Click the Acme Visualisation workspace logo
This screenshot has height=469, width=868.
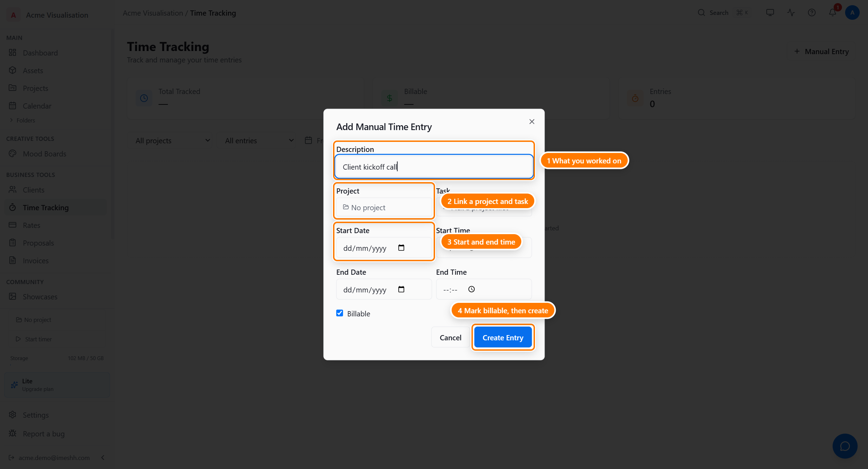[13, 15]
